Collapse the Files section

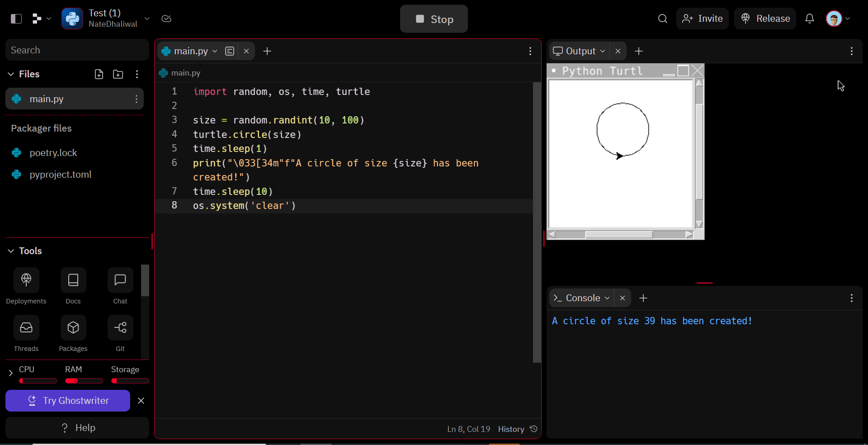click(11, 74)
